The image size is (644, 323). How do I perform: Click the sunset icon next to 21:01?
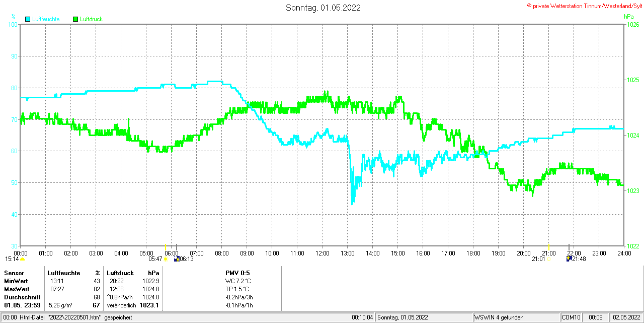pyautogui.click(x=548, y=259)
